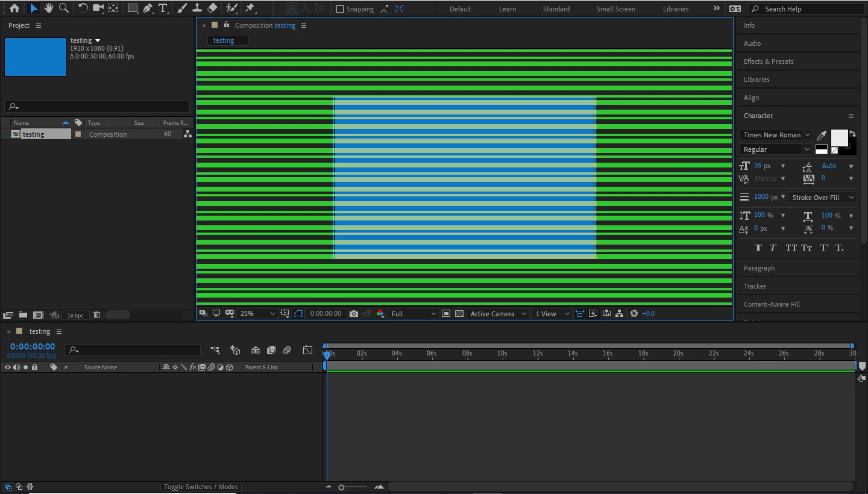868x494 pixels.
Task: Select the Horizontal Type tool
Action: click(163, 8)
